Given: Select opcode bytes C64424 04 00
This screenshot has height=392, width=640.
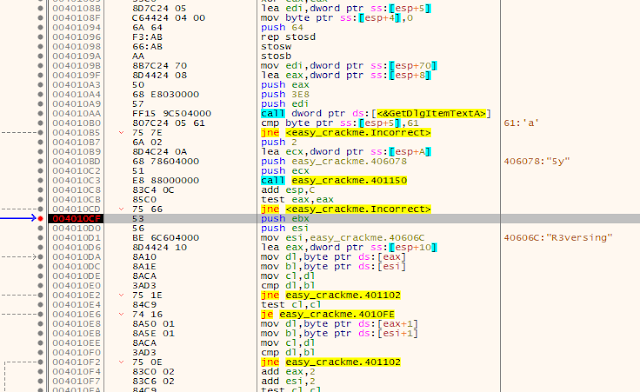Looking at the screenshot, I should [x=169, y=18].
